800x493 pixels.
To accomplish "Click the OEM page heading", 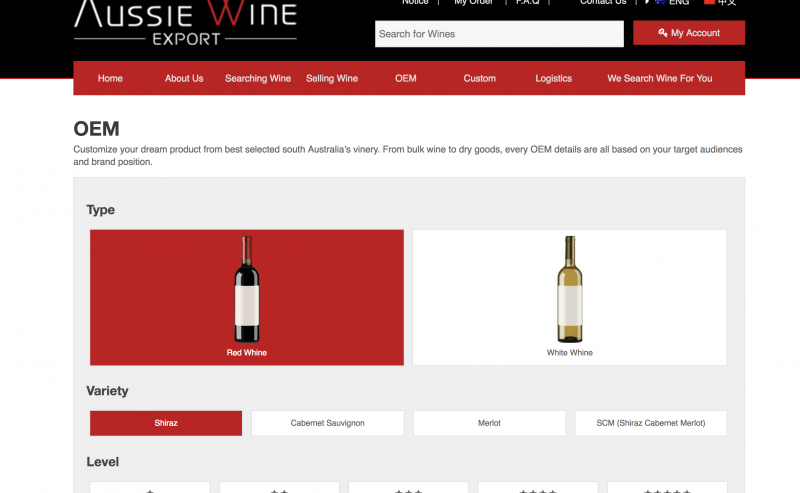I will 96,129.
